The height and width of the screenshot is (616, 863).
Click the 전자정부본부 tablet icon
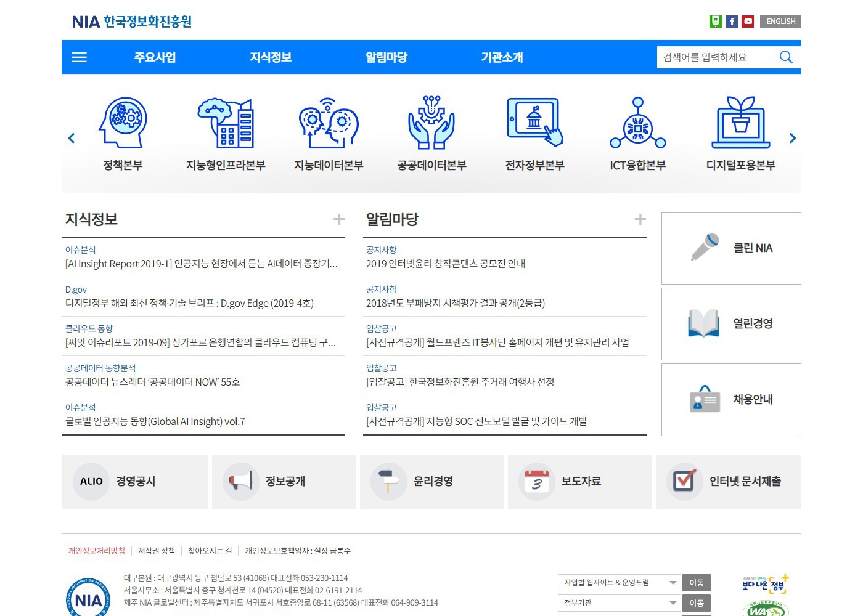click(534, 122)
